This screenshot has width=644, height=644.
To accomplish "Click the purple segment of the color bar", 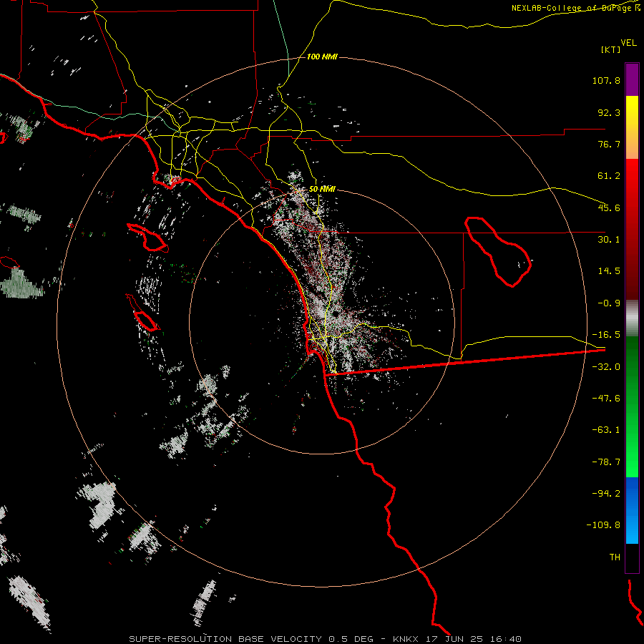I will click(x=632, y=79).
